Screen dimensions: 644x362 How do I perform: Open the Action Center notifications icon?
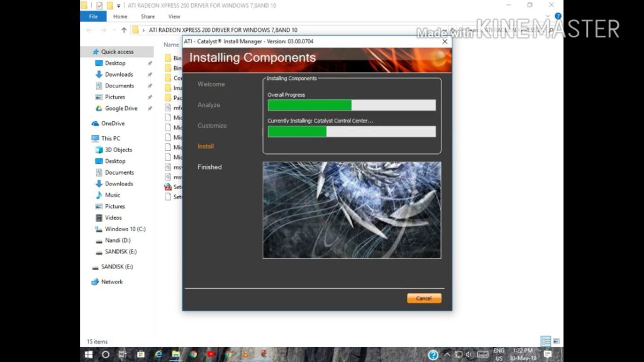point(547,354)
